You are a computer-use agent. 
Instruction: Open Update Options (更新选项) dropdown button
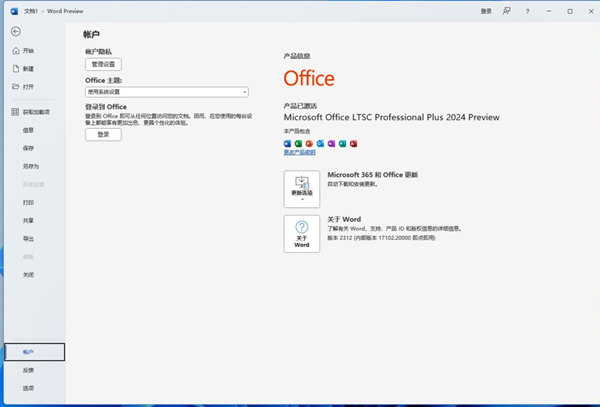(x=302, y=189)
